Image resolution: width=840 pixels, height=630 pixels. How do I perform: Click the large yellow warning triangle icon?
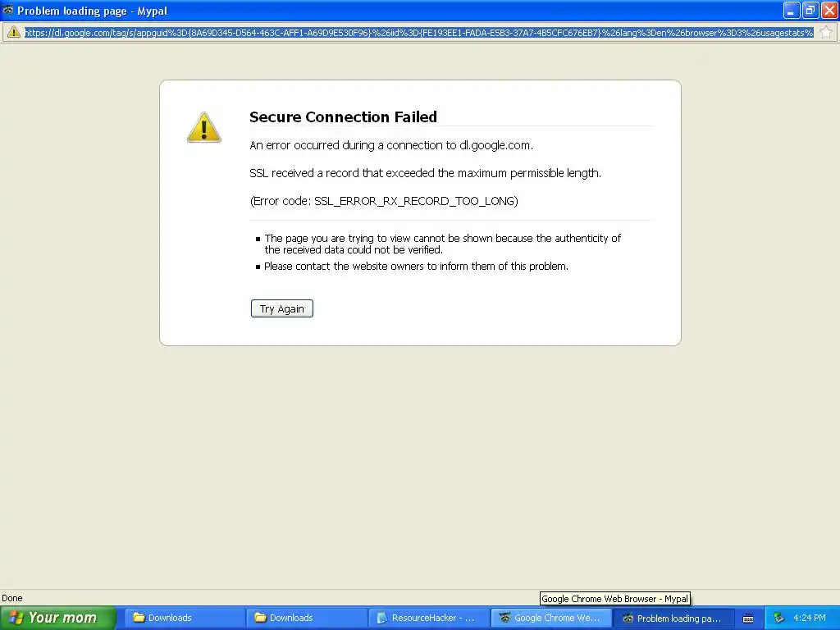coord(203,127)
